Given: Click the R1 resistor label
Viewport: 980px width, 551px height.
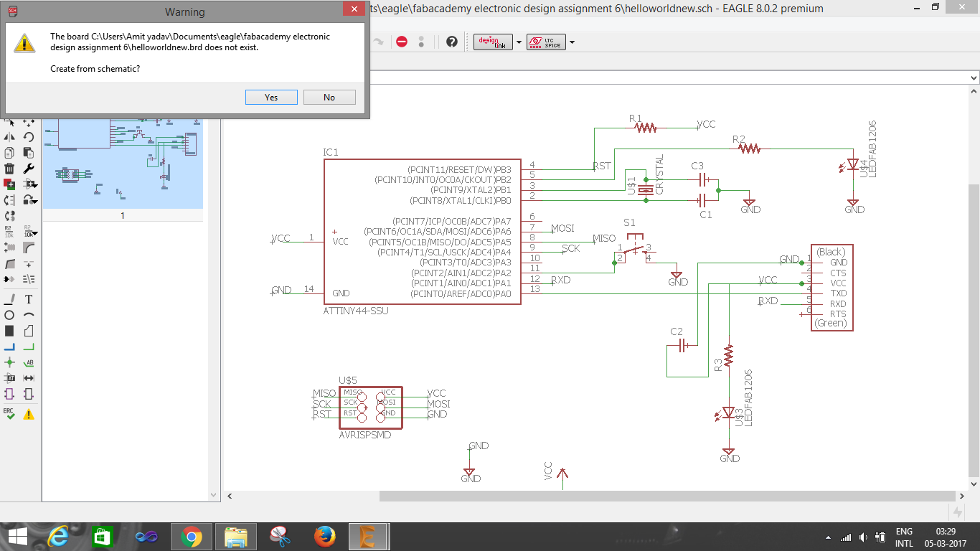Looking at the screenshot, I should [636, 118].
